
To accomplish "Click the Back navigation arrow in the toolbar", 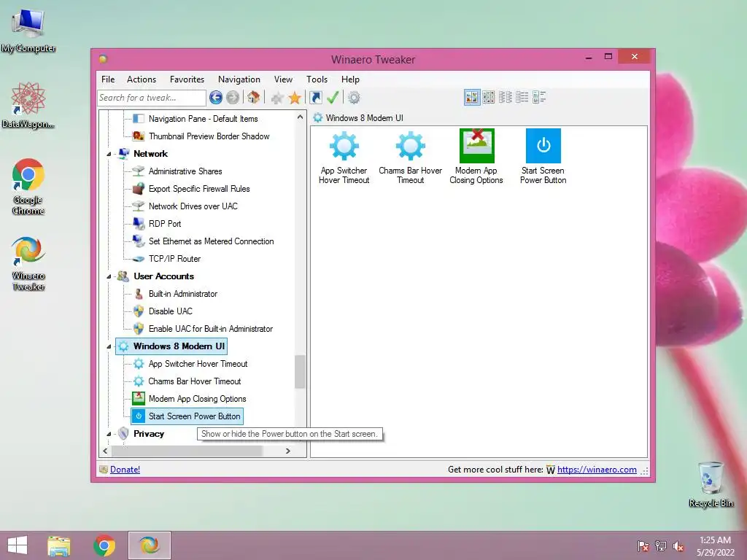I will coord(216,98).
